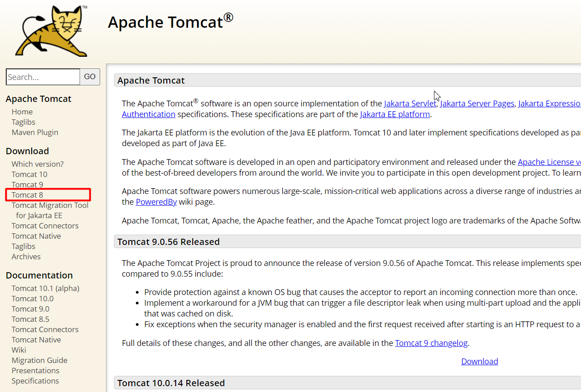
Task: Click the PoweredBy wiki link
Action: pos(156,201)
